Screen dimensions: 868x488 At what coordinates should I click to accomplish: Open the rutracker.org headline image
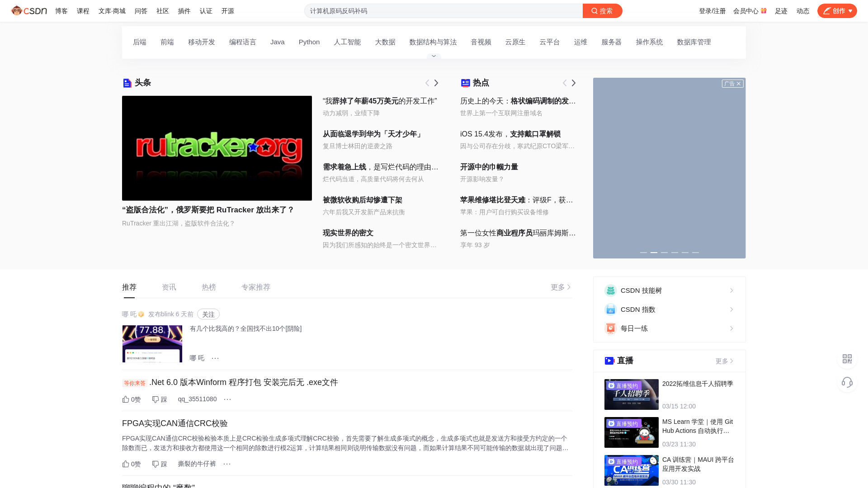click(x=217, y=148)
